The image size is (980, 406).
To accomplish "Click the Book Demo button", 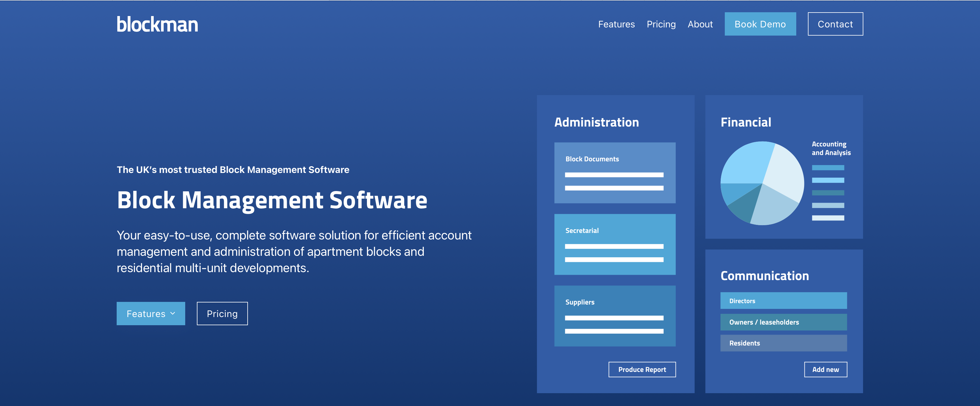I will [x=760, y=24].
